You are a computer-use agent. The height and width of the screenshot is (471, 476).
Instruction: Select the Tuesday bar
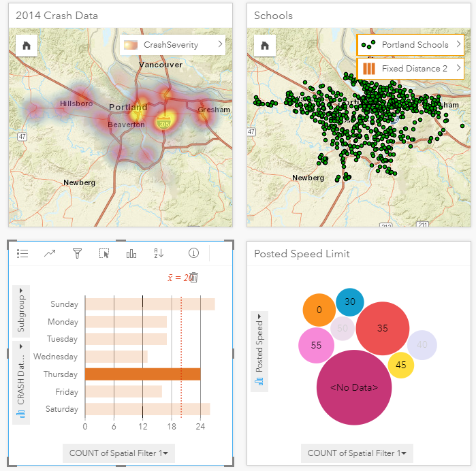coord(126,339)
